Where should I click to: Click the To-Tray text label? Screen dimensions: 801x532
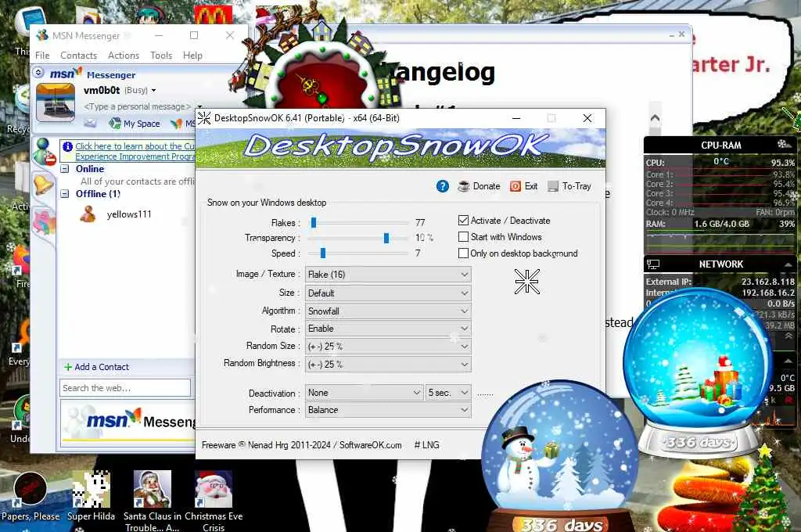(577, 186)
